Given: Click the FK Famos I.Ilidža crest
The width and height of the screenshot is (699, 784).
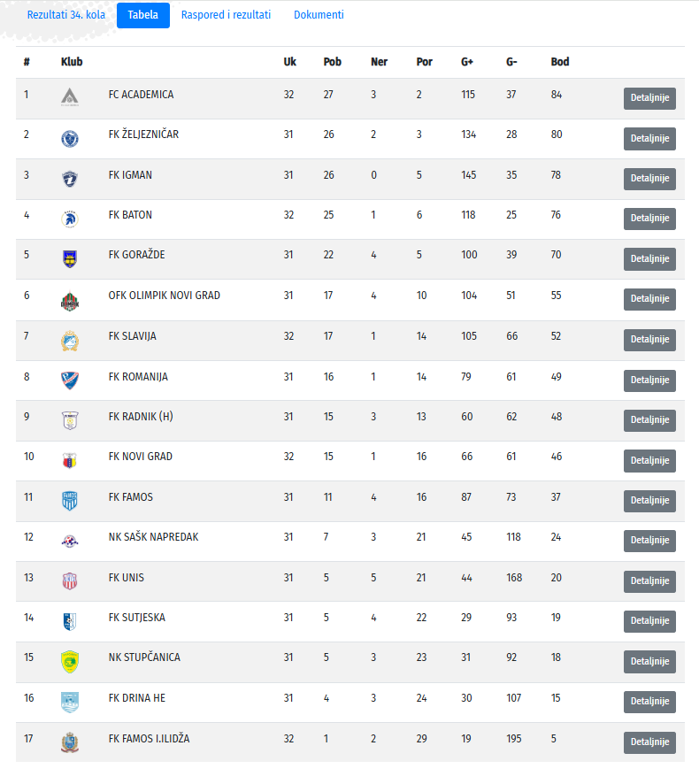Looking at the screenshot, I should [x=70, y=742].
